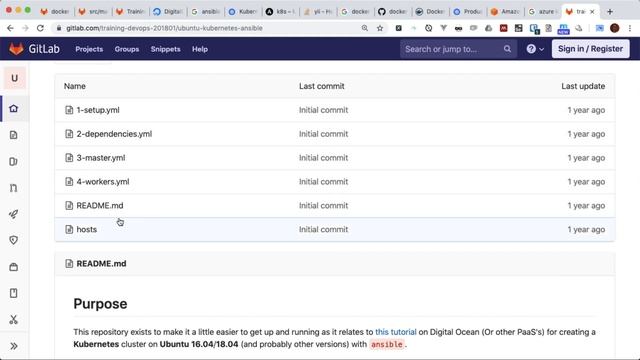Click the README.md heading link
The image size is (640, 360).
[x=101, y=264]
